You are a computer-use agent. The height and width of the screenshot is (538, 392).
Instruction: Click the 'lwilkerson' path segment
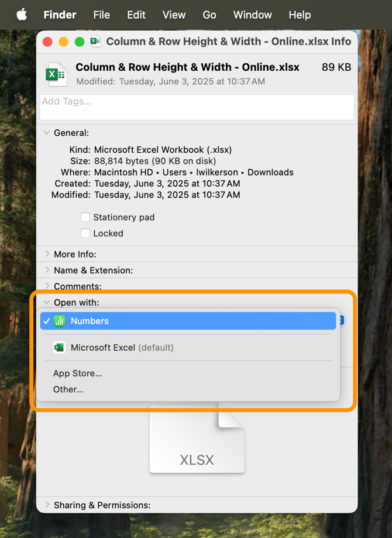217,172
